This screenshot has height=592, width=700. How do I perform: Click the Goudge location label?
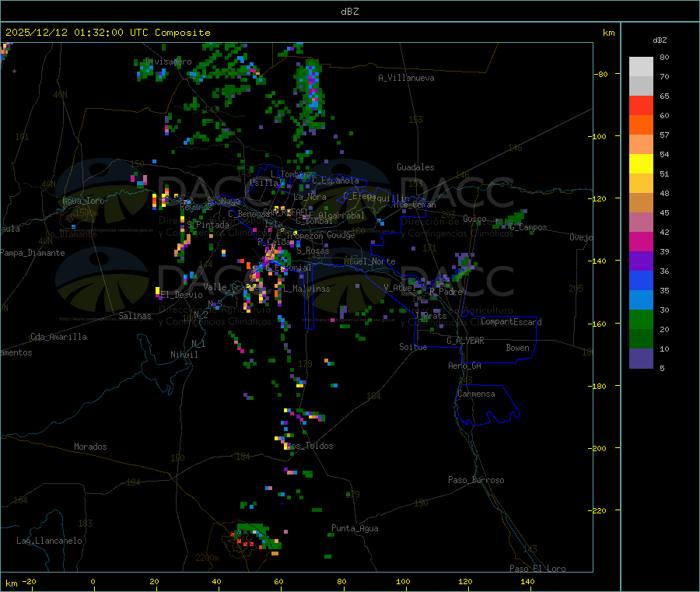click(341, 235)
